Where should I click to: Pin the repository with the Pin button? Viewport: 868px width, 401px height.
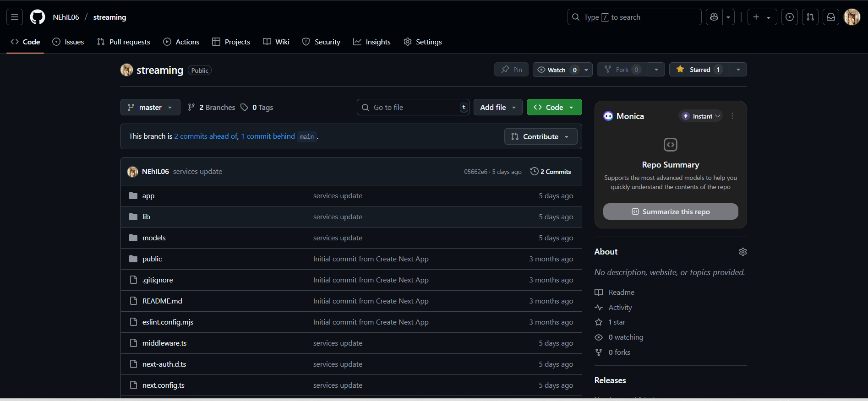pyautogui.click(x=511, y=70)
